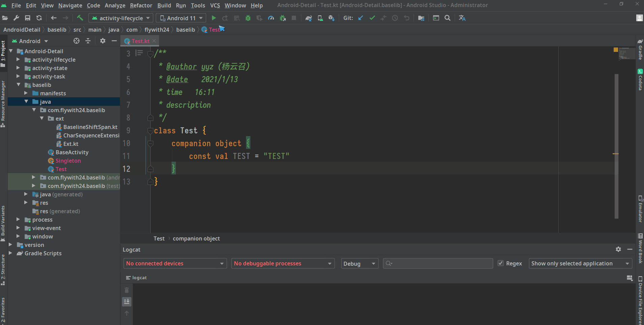Click the Git commit checkmark icon
This screenshot has height=325, width=644.
tap(372, 18)
